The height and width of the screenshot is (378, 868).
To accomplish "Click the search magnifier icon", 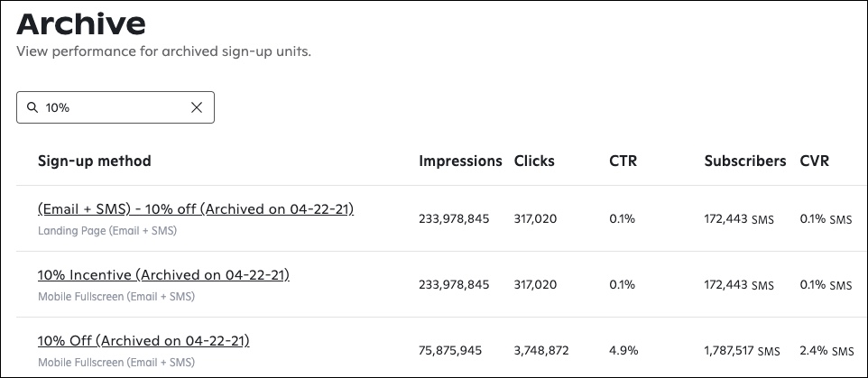I will pos(33,107).
